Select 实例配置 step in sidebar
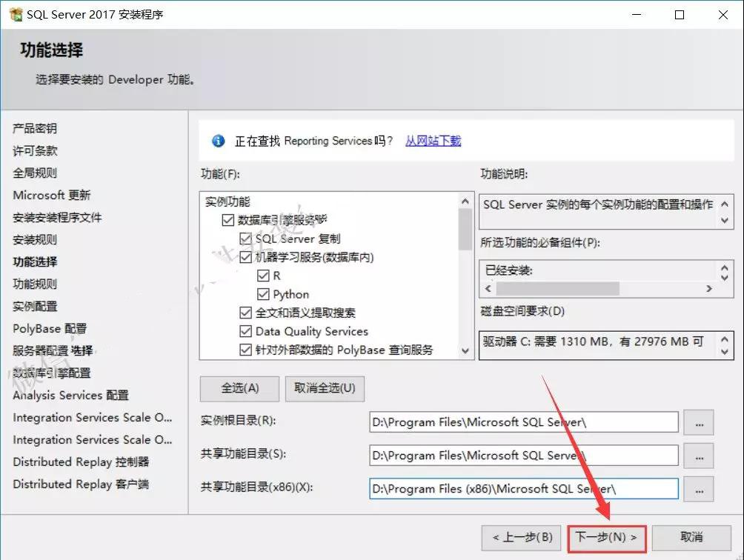This screenshot has width=744, height=560. (35, 307)
